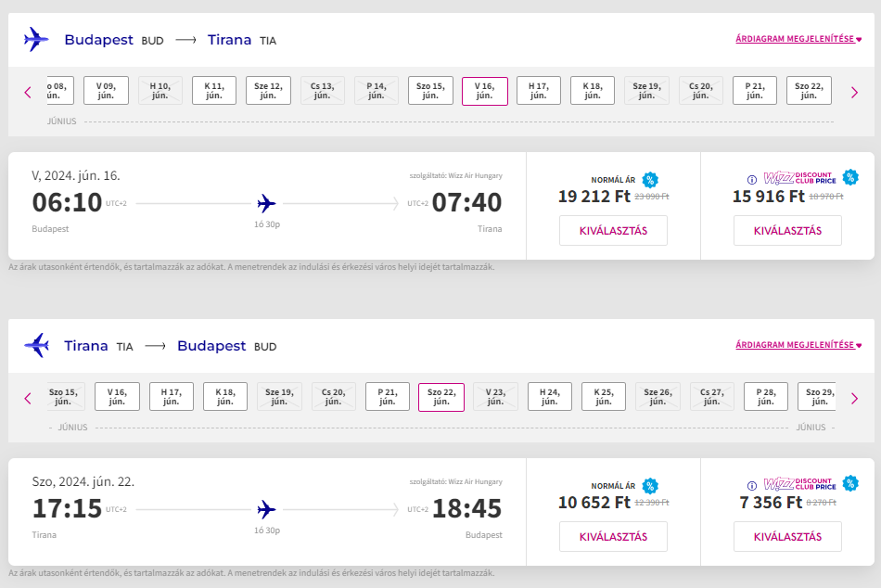This screenshot has width=881, height=588.
Task: Select return date P 21, jún.
Action: pyautogui.click(x=387, y=397)
